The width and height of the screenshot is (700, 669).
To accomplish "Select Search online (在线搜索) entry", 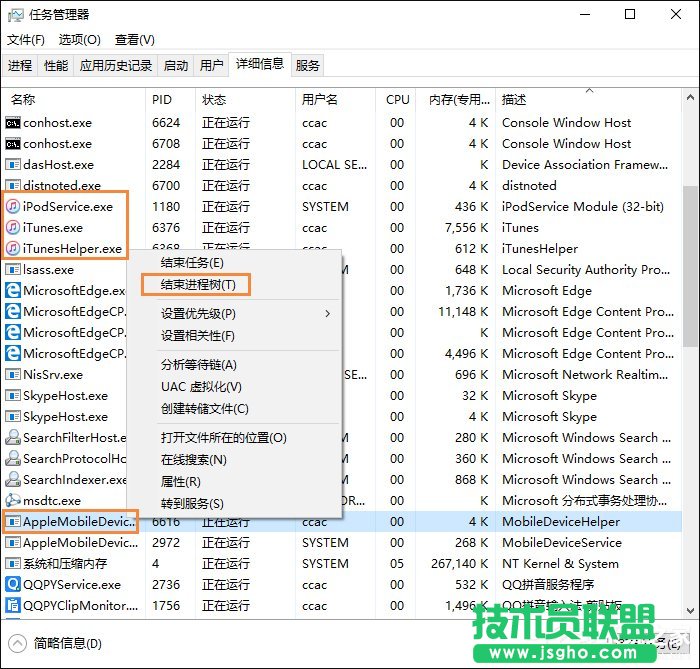I will (x=194, y=459).
